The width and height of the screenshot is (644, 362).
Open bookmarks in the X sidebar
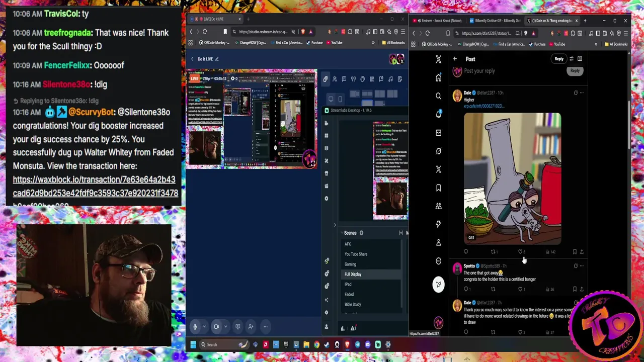(438, 188)
